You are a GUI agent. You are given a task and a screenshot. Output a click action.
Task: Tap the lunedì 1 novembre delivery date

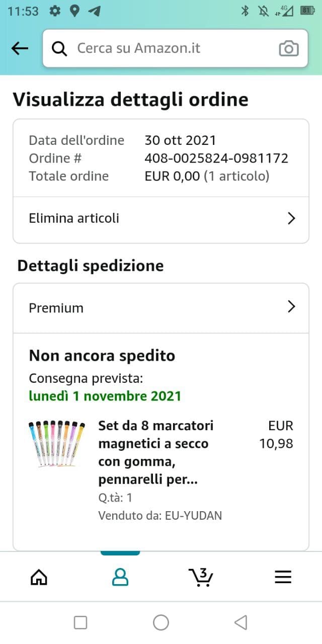(105, 396)
